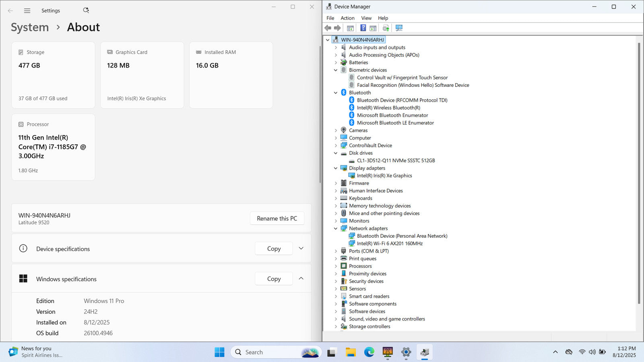Viewport: 644px width, 362px height.
Task: Click Show/Hide console tree toolbar icon
Action: 350,28
